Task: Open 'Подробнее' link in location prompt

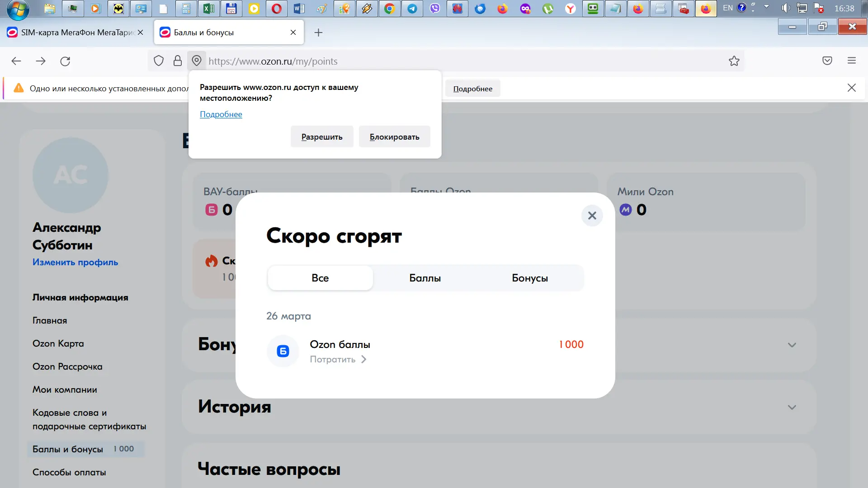Action: click(221, 114)
